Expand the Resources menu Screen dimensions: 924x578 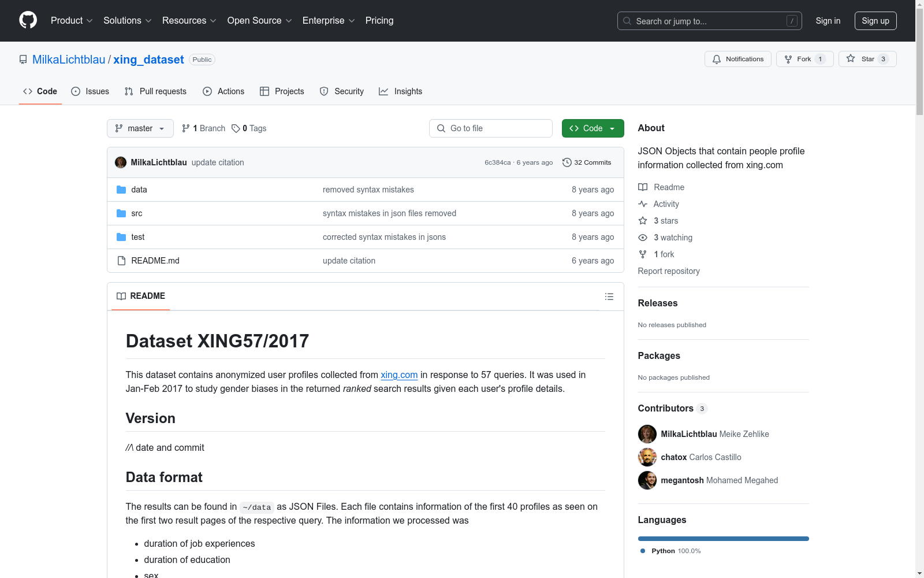coord(189,21)
